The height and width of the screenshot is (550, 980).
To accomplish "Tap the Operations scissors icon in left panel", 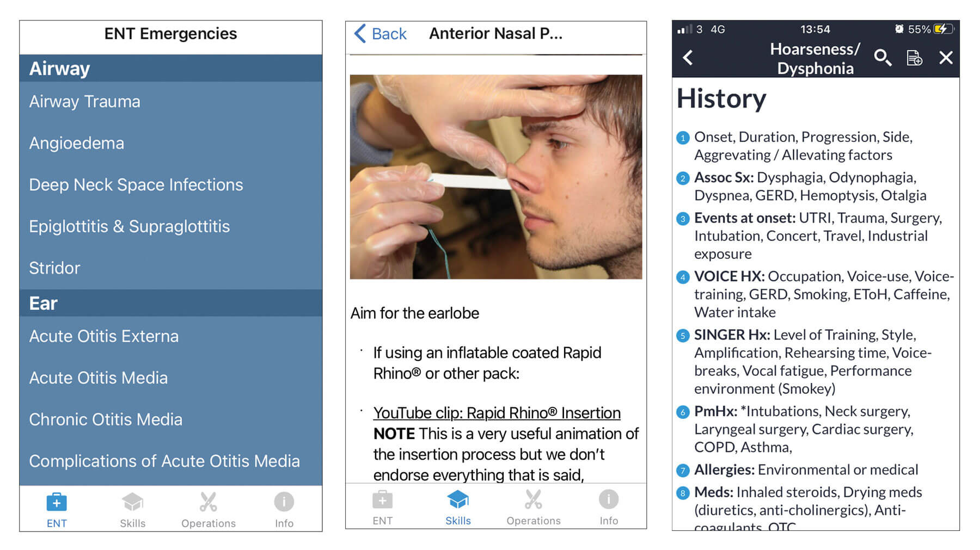I will tap(208, 502).
